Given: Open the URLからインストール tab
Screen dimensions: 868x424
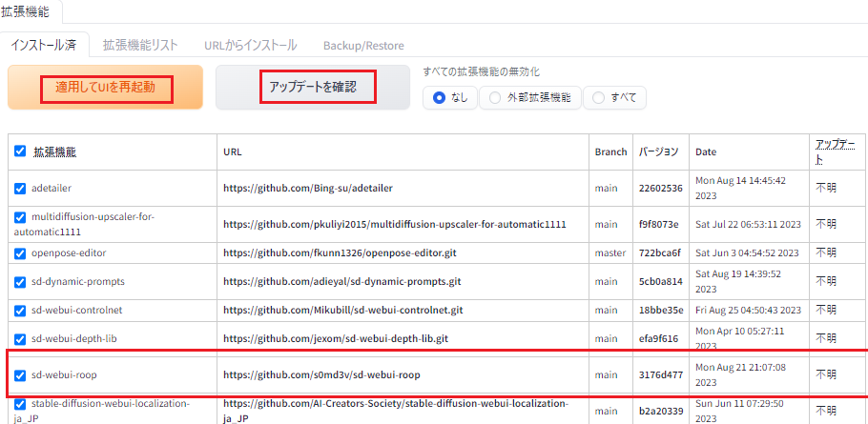Looking at the screenshot, I should click(250, 45).
